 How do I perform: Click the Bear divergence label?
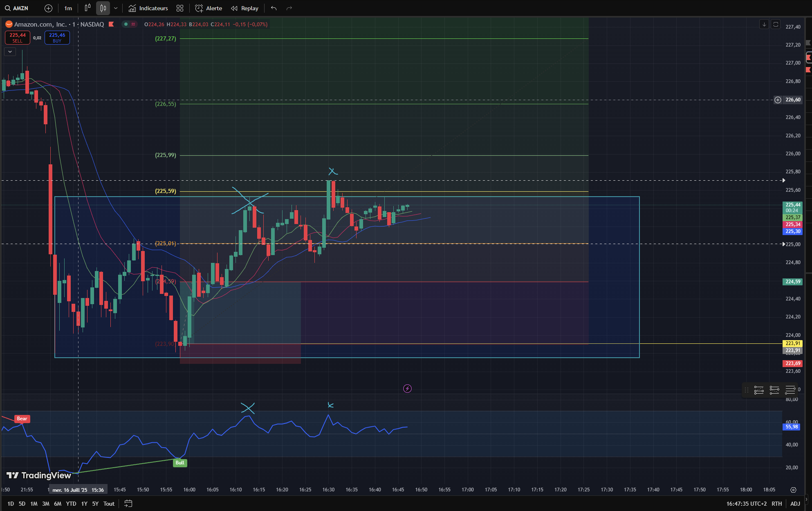22,419
